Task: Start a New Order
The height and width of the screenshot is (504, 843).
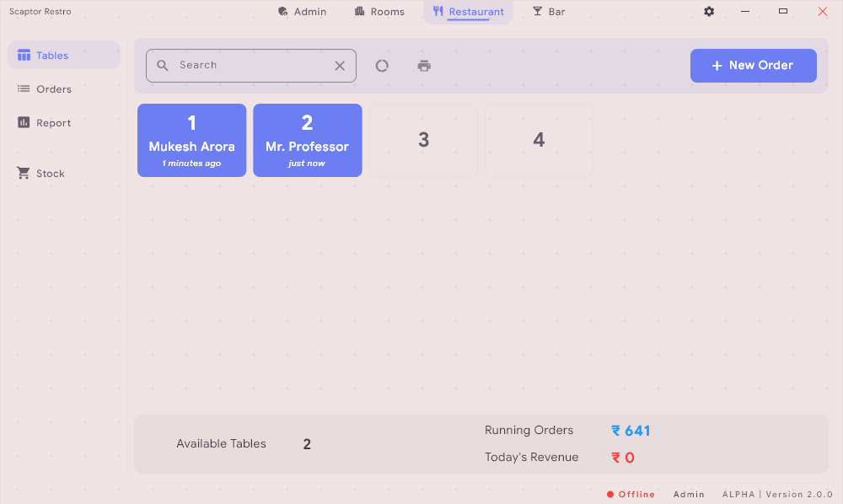Action: coord(753,66)
